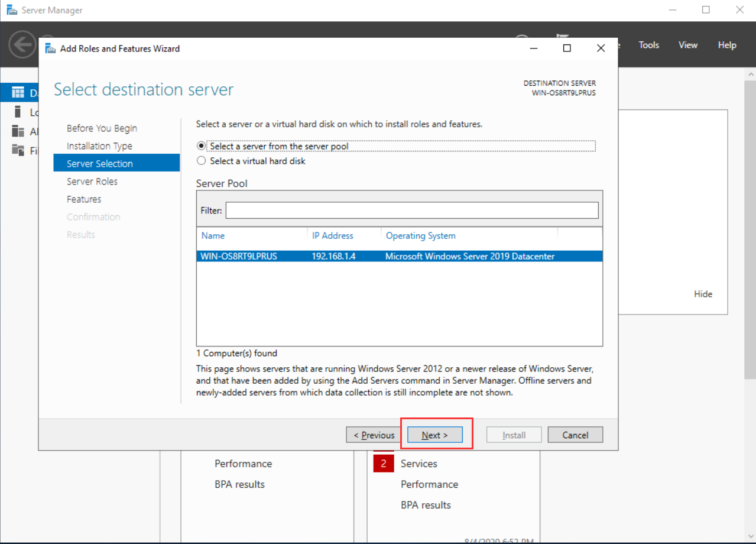
Task: Click the red Services alert badge
Action: tap(384, 464)
